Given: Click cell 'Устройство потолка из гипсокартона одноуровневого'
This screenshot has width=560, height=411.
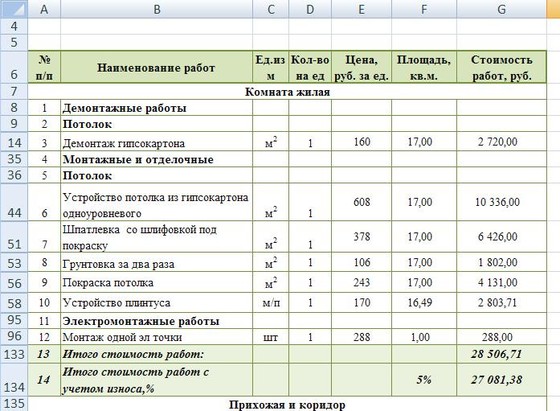Looking at the screenshot, I should pos(156,202).
